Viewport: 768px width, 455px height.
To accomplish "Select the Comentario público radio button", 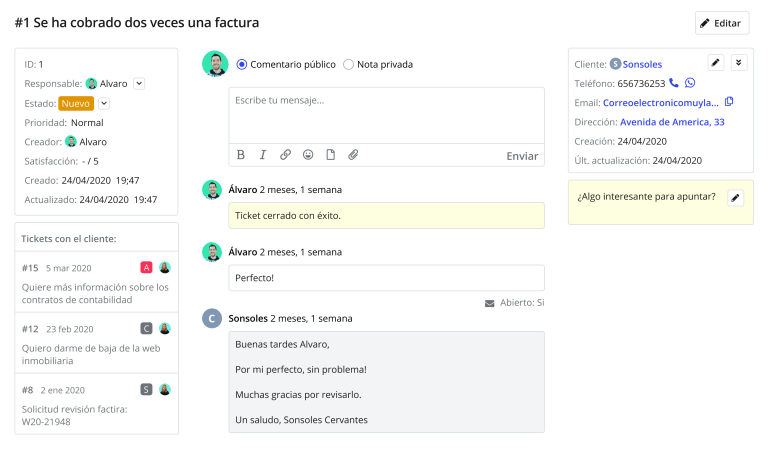I will click(x=242, y=64).
